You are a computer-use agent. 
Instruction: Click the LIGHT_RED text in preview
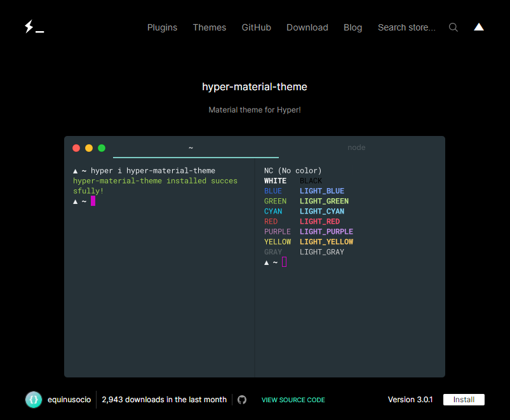point(319,222)
